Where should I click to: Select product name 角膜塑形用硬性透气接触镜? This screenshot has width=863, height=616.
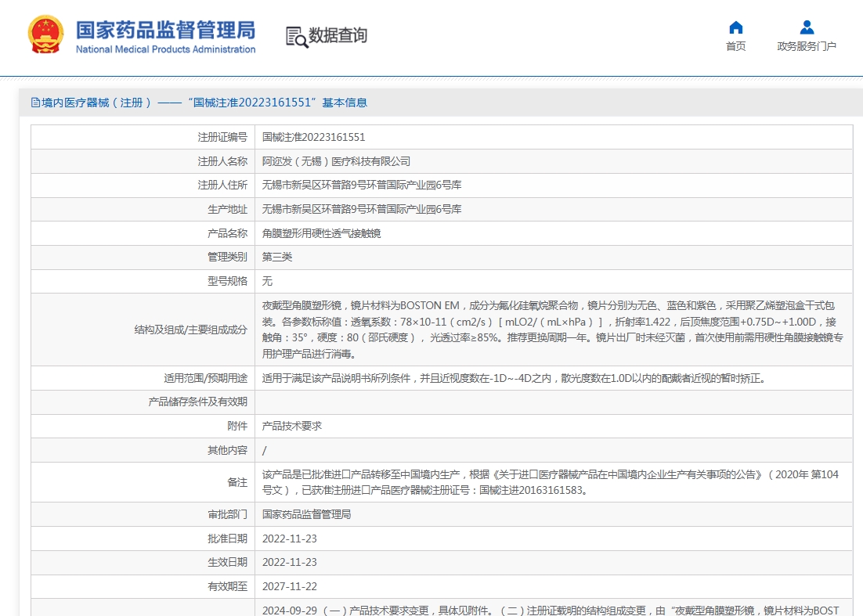[x=321, y=233]
